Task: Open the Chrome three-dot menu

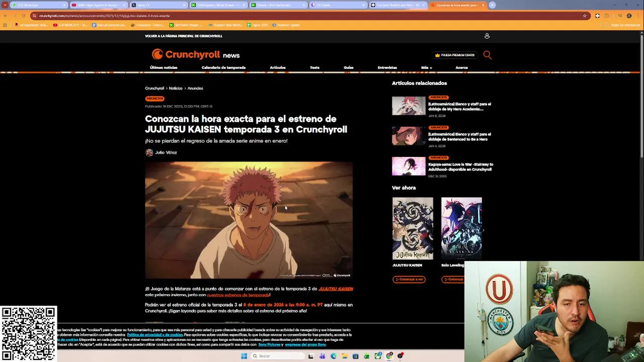Action: (x=639, y=16)
